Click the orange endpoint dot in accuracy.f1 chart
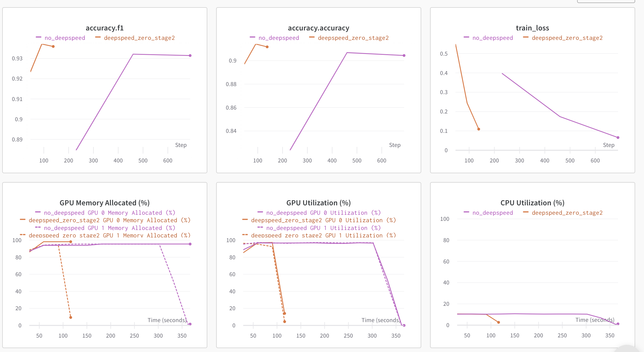The width and height of the screenshot is (644, 352). [53, 46]
